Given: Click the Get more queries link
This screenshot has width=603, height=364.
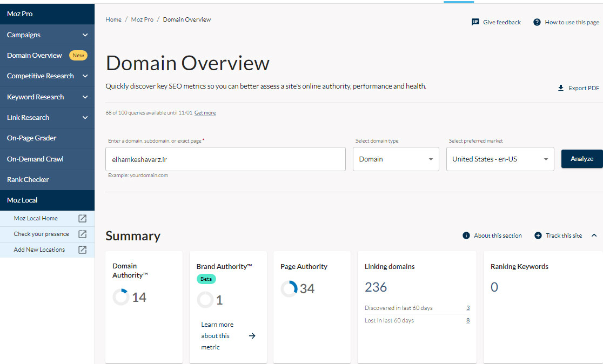Looking at the screenshot, I should [x=205, y=113].
